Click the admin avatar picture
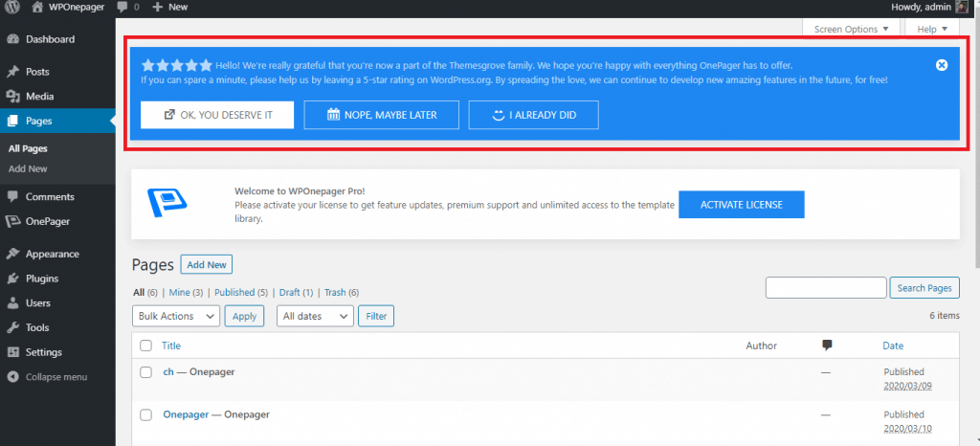This screenshot has width=980, height=446. [x=963, y=7]
